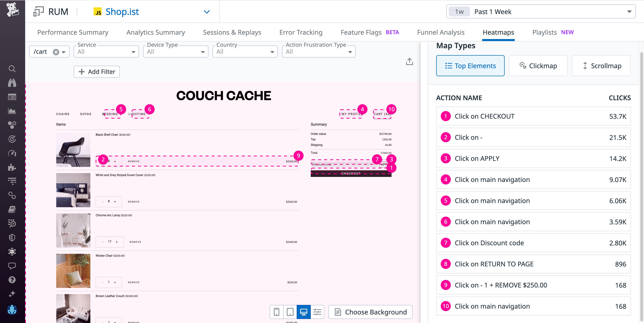644x323 pixels.
Task: Open the export/share icon above the heatmap
Action: (410, 61)
